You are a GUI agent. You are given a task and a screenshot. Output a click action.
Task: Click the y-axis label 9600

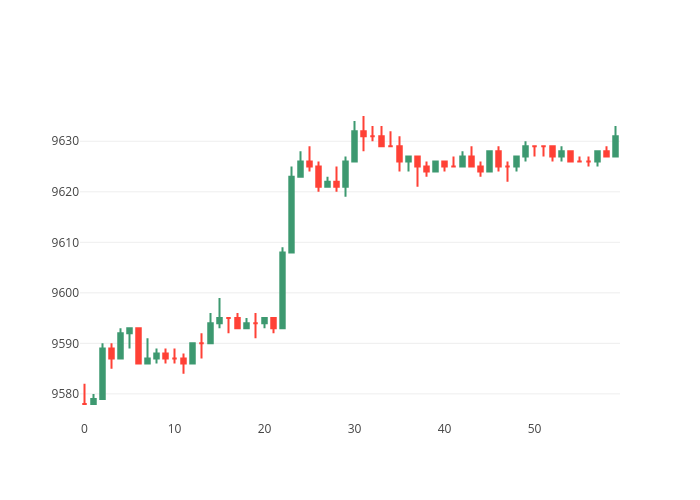point(64,293)
